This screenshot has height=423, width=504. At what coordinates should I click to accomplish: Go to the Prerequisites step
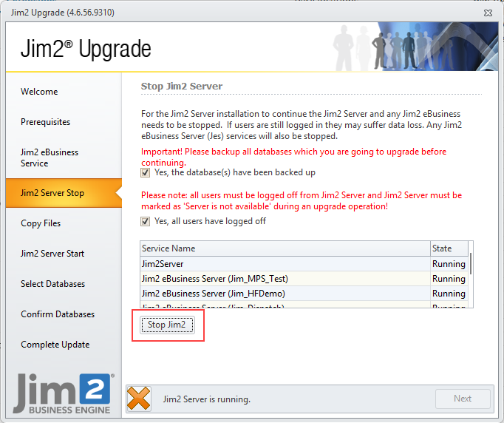(45, 122)
